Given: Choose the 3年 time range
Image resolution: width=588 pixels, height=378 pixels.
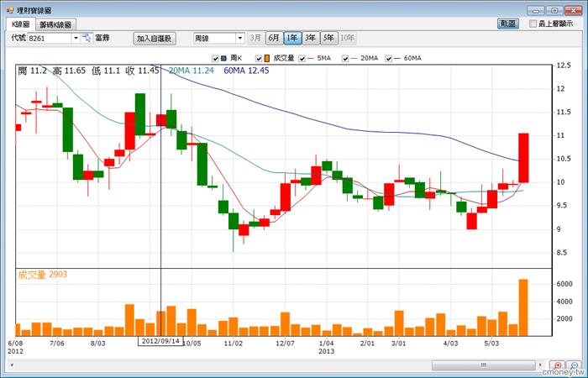Looking at the screenshot, I should pyautogui.click(x=311, y=38).
